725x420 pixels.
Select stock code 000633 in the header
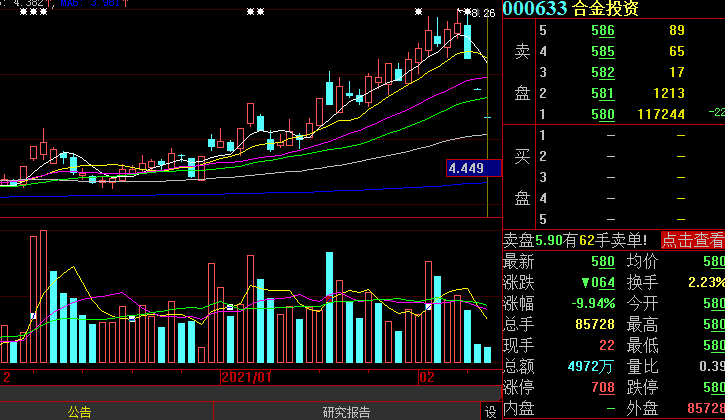point(535,8)
